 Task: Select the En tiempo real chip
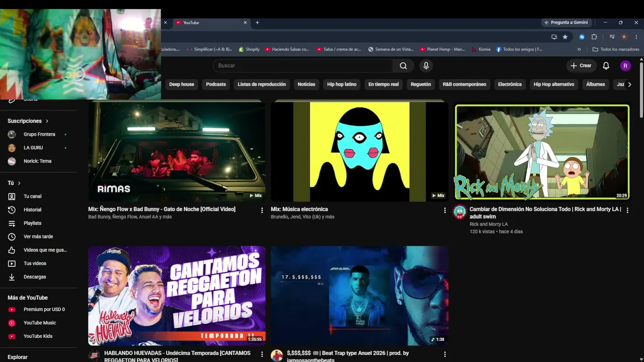tap(383, 84)
